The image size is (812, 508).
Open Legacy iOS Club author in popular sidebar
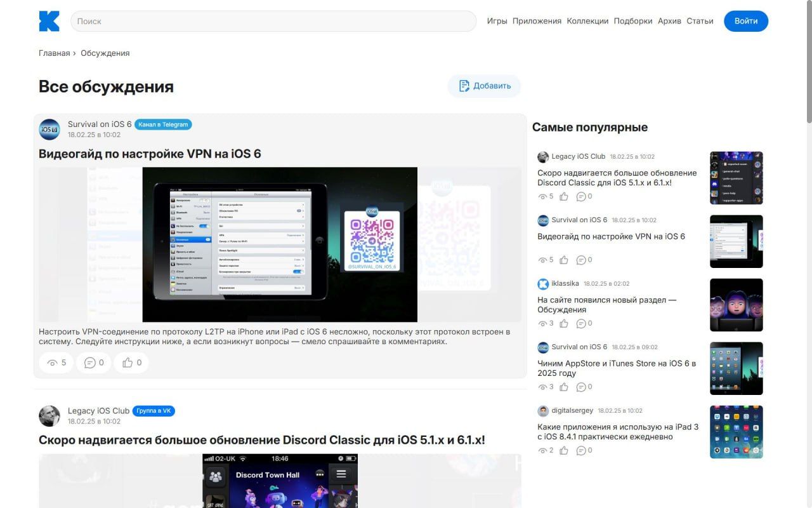[x=578, y=156]
